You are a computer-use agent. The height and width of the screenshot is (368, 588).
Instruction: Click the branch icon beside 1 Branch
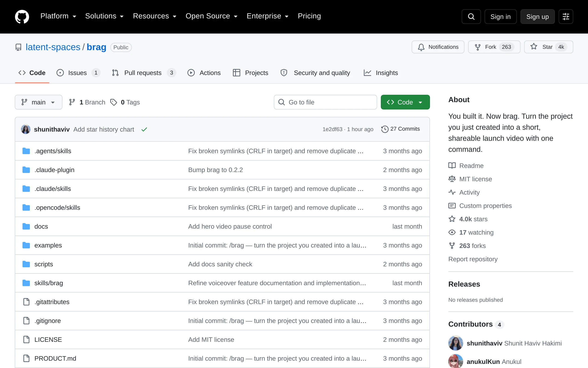pos(72,102)
